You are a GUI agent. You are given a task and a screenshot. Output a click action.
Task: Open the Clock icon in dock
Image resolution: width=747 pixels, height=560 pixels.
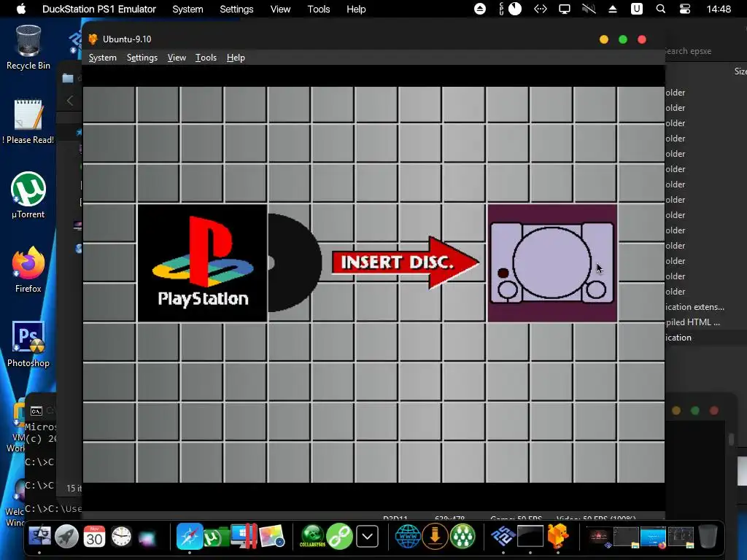coord(122,537)
